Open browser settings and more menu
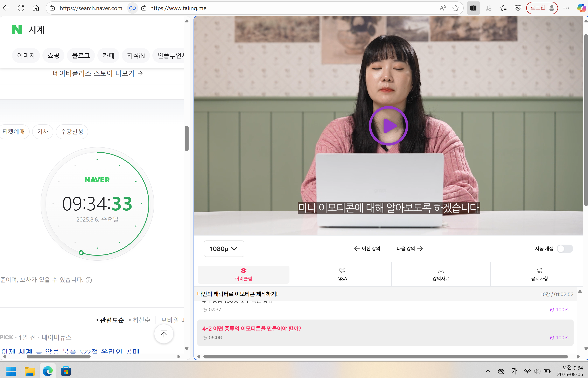Screen dimensions: 588x378 click(x=566, y=8)
